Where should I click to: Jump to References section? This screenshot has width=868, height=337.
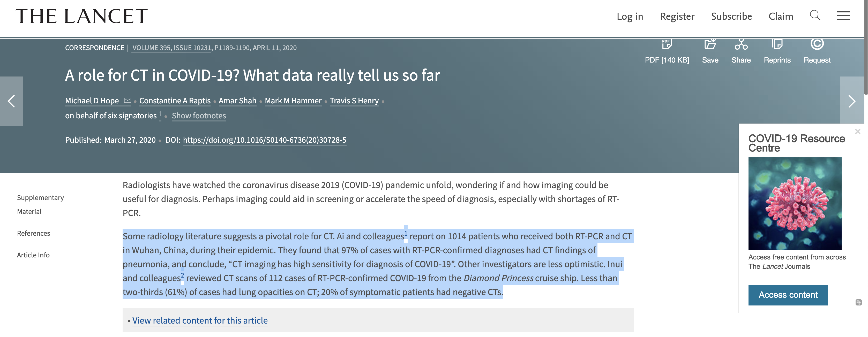coord(33,233)
